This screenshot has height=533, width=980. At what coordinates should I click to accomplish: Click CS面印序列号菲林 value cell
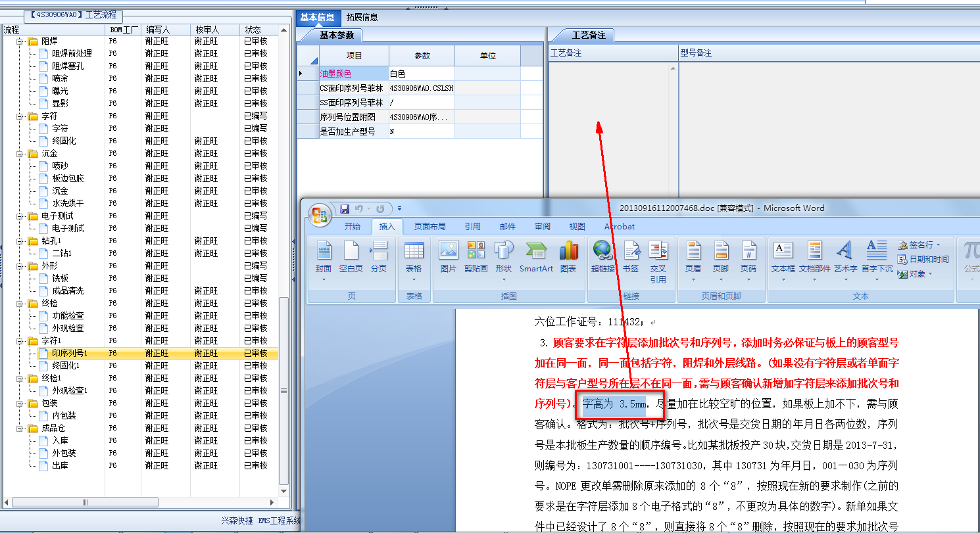[x=422, y=87]
